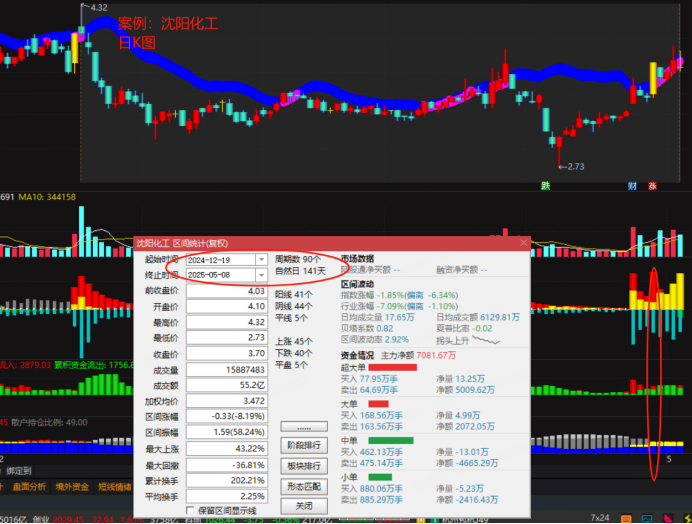Viewport: 692px width, 524px height.
Task: Click the 区间波动率 2.92% text
Action: tap(375, 339)
